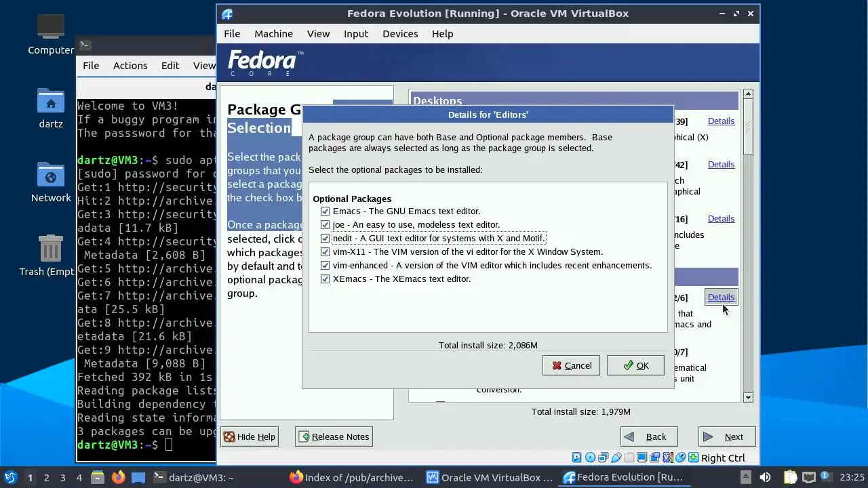Image resolution: width=868 pixels, height=488 pixels.
Task: Click the USB devices status icon
Action: (616, 457)
